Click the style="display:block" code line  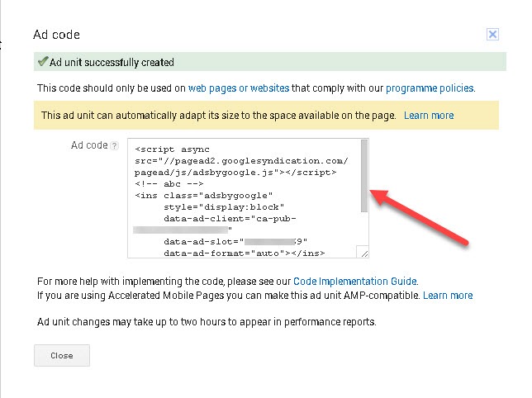223,207
